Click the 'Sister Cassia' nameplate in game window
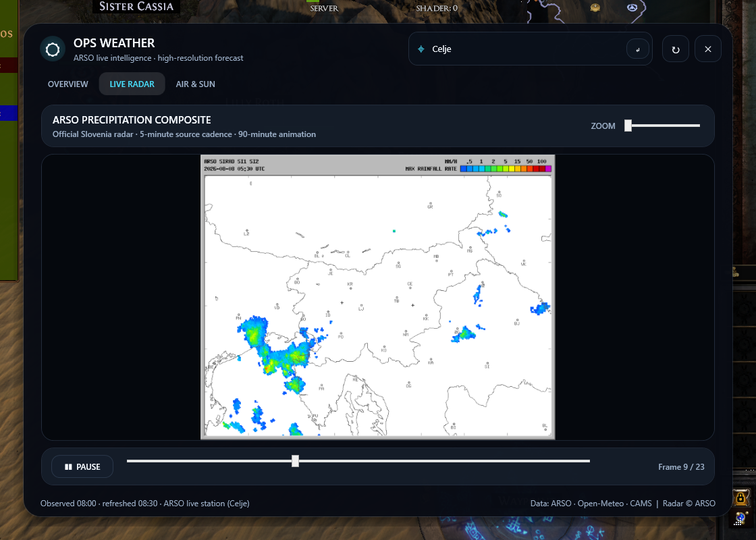 pyautogui.click(x=136, y=6)
